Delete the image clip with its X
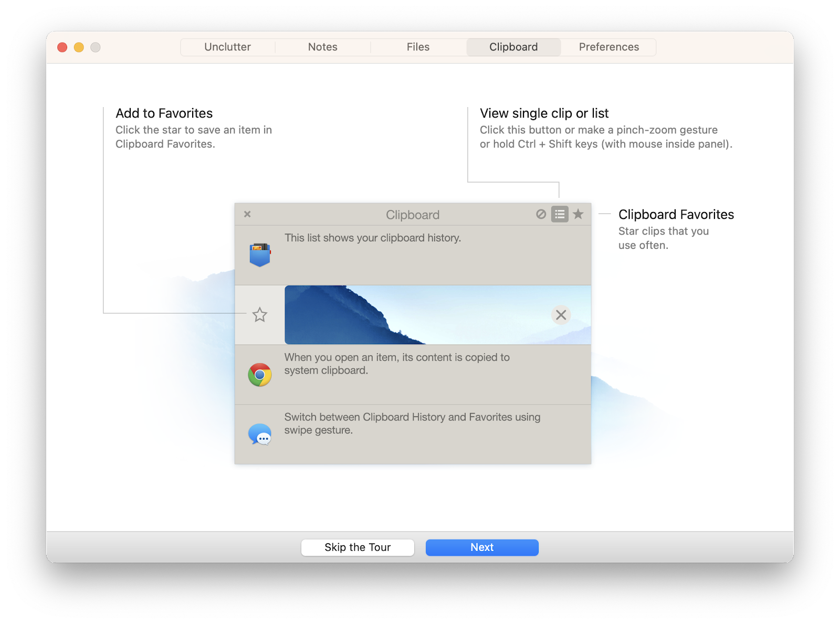The width and height of the screenshot is (840, 624). (561, 315)
